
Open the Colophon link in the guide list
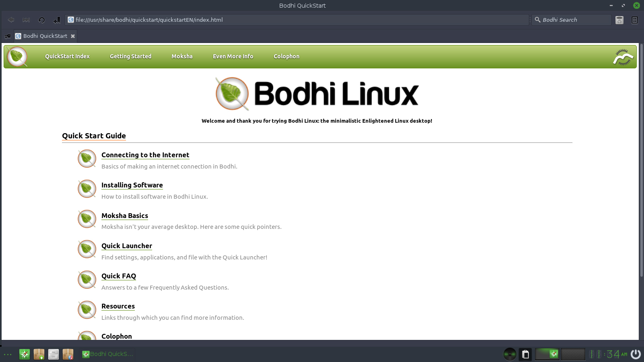coord(117,336)
